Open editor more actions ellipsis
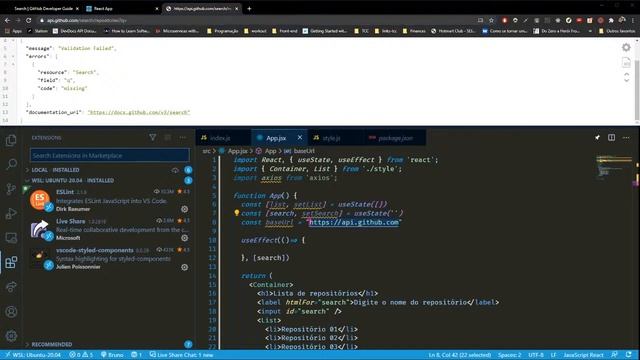The width and height of the screenshot is (640, 360). coord(626,138)
